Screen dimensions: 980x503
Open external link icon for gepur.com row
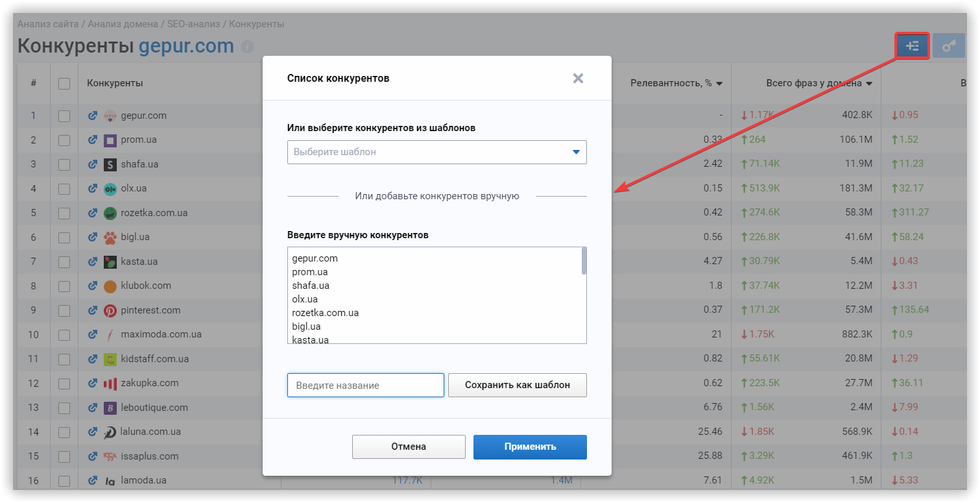(92, 116)
